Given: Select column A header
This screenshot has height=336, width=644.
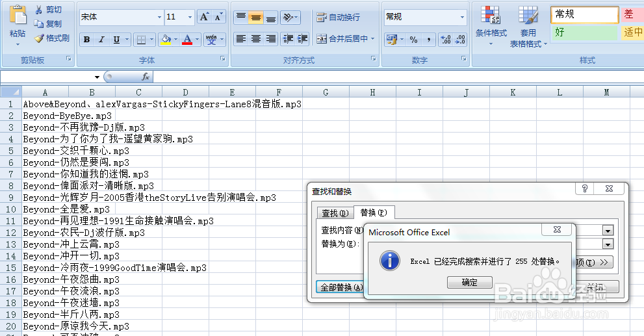Looking at the screenshot, I should [x=45, y=92].
